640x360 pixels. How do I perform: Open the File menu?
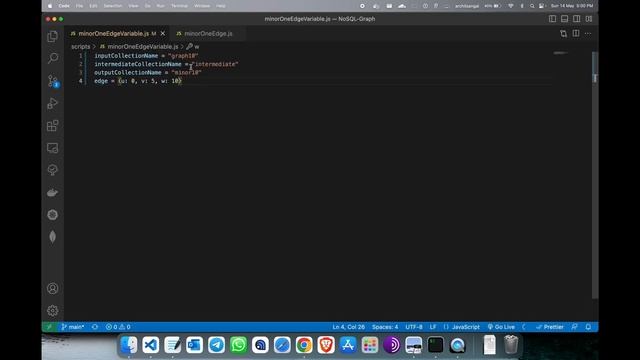click(x=79, y=6)
